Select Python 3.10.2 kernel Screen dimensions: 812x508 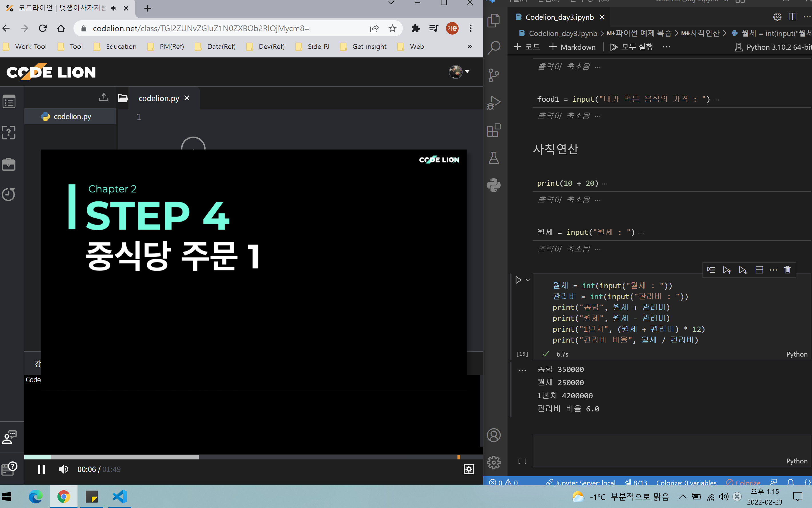tap(773, 47)
